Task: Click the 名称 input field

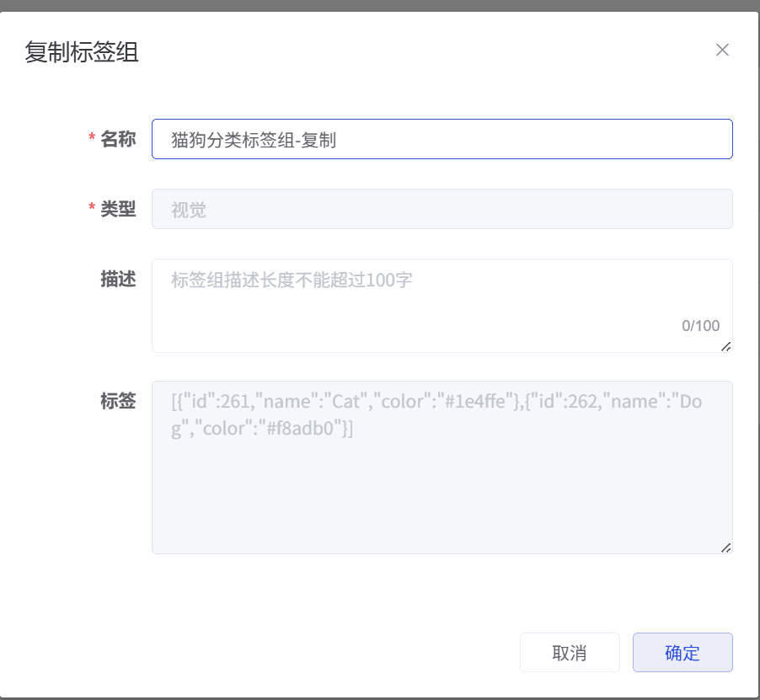Action: tap(442, 139)
